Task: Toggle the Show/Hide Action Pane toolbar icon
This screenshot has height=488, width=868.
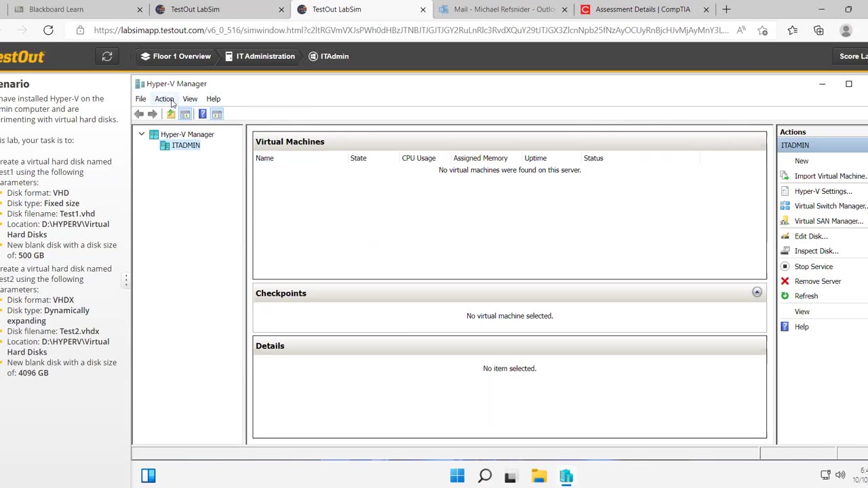Action: [x=216, y=114]
